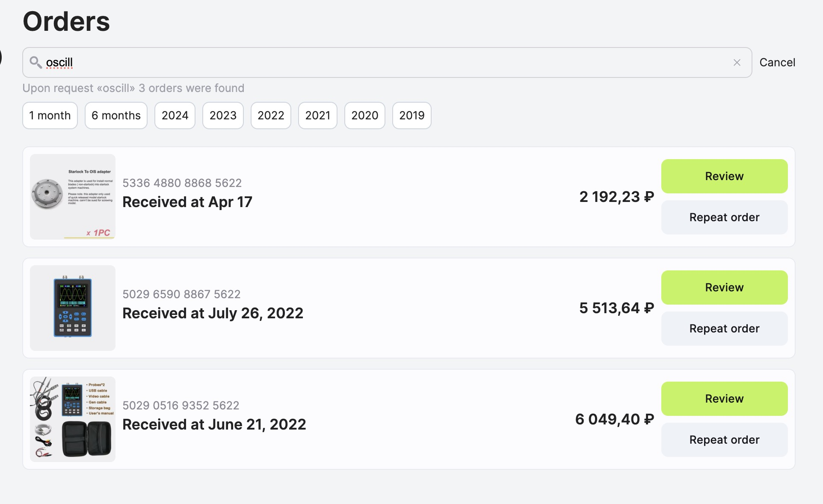Select the 2023 year filter
The image size is (823, 504).
tap(223, 116)
